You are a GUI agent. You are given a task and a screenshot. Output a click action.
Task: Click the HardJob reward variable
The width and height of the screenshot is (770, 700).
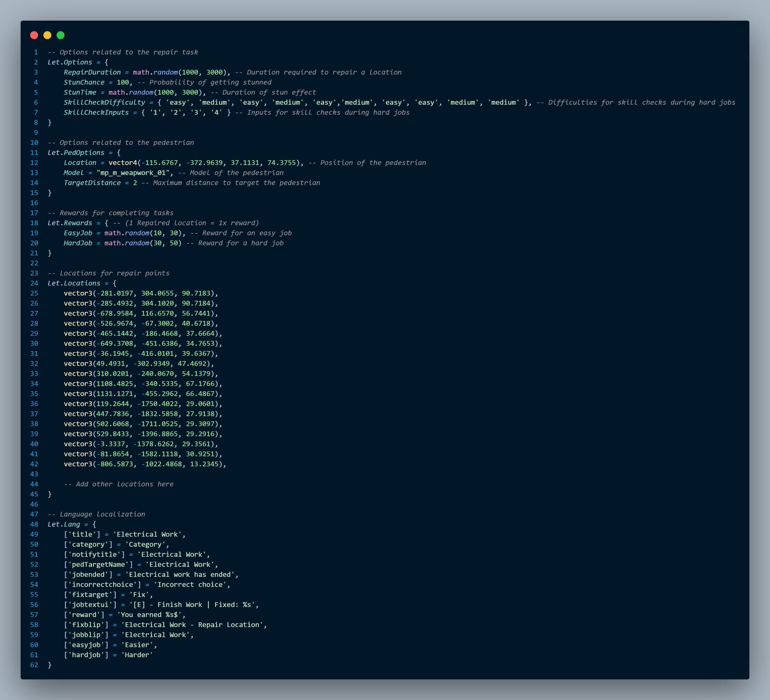[78, 243]
